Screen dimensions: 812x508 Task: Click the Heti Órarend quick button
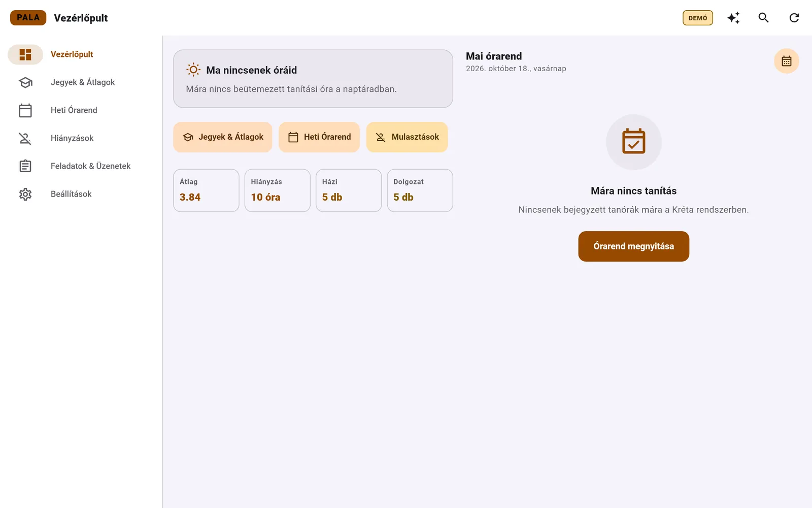(x=319, y=137)
